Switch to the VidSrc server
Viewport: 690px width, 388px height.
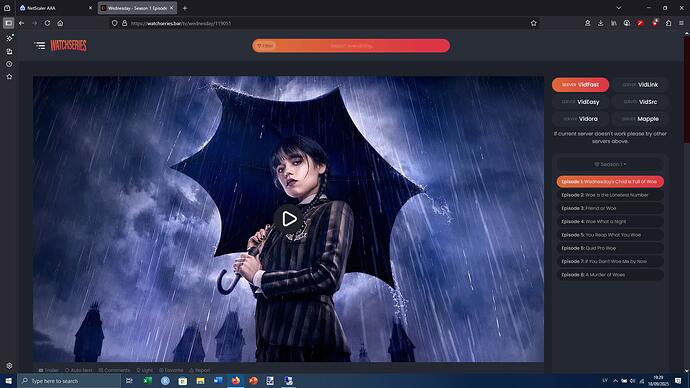(640, 102)
